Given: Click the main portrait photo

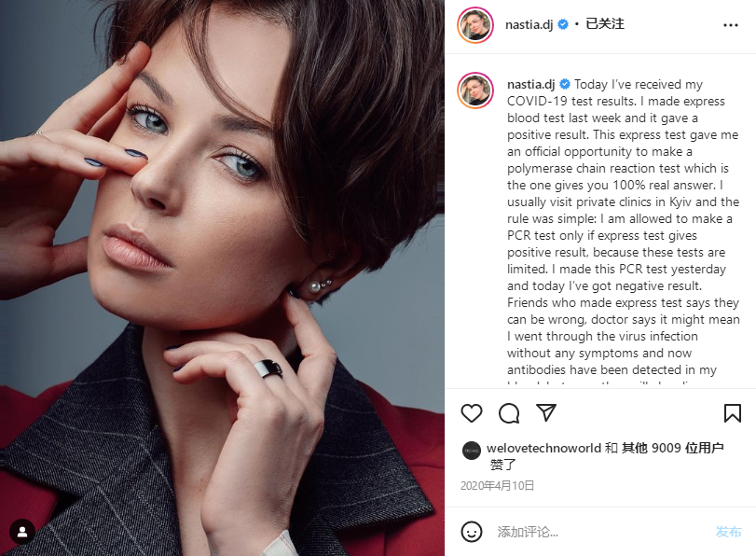Looking at the screenshot, I should (x=222, y=278).
